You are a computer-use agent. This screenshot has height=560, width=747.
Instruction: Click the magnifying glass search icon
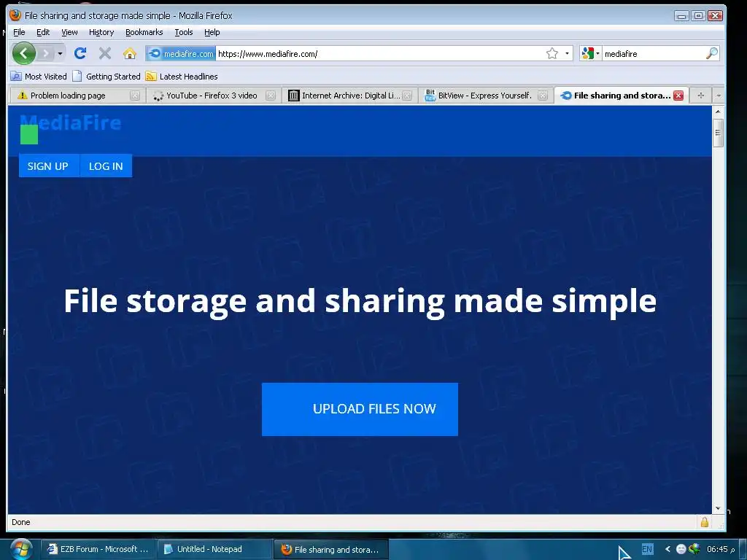712,53
